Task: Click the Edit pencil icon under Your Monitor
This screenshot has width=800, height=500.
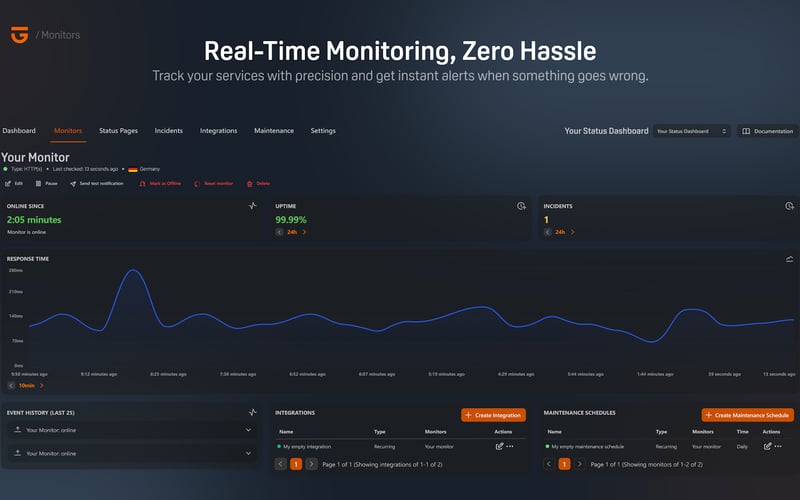Action: pyautogui.click(x=8, y=184)
